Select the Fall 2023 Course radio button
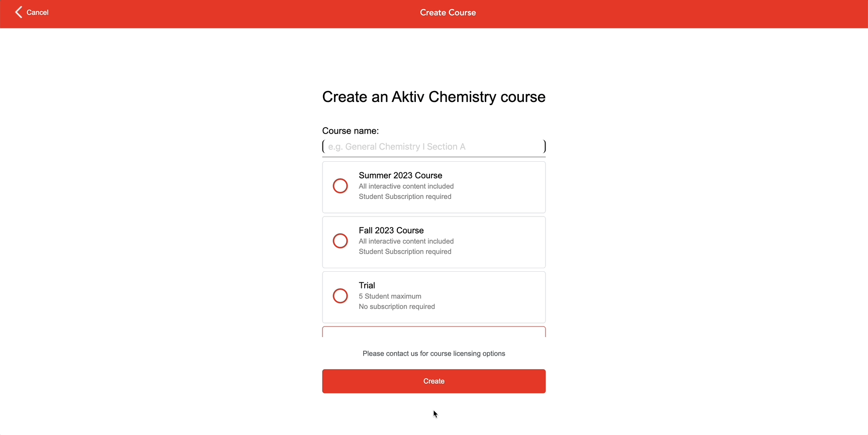The height and width of the screenshot is (435, 868). 340,241
